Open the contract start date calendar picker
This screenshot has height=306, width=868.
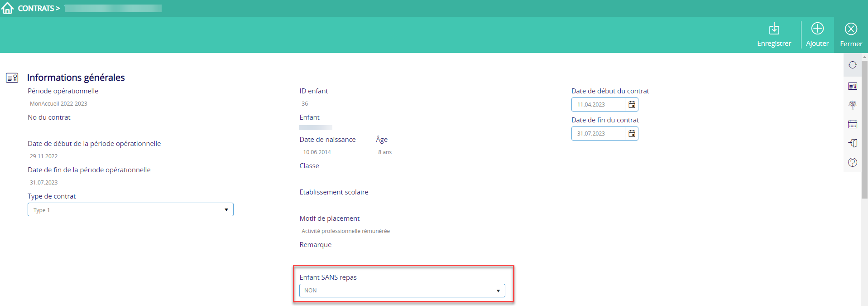click(632, 105)
